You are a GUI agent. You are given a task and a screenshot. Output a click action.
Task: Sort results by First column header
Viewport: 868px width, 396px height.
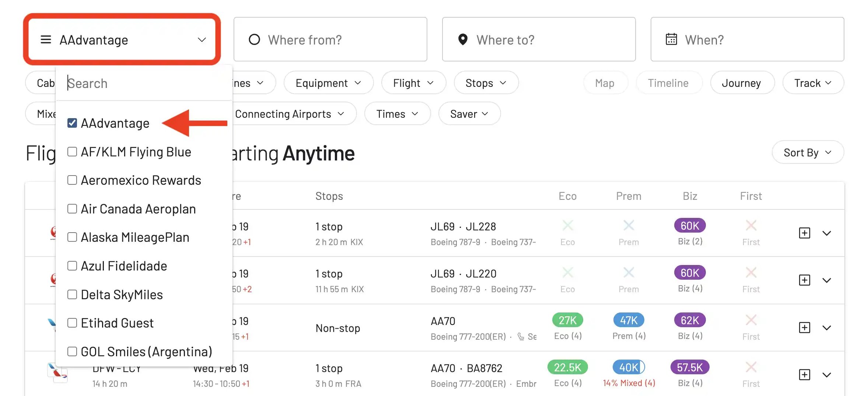click(751, 196)
